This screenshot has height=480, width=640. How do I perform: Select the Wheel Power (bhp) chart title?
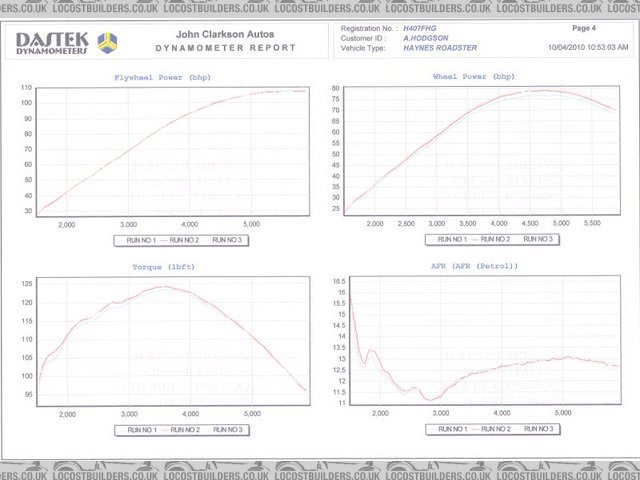click(x=473, y=76)
